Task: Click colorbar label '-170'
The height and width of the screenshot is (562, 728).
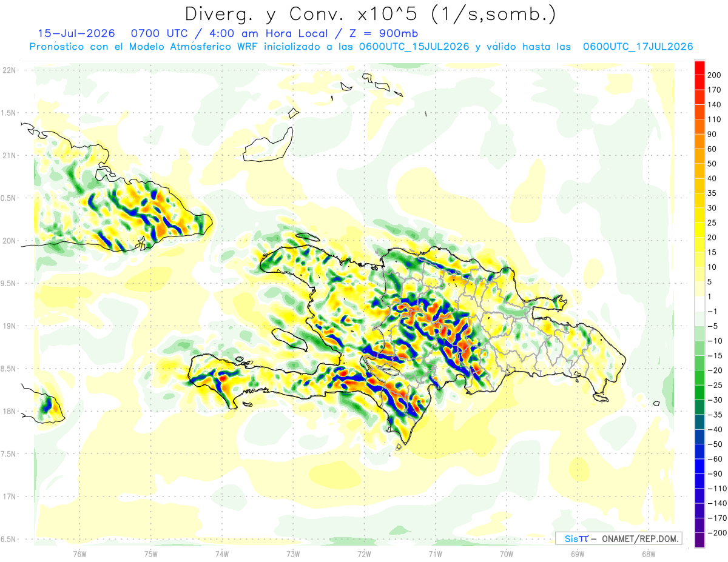Action: [x=717, y=518]
